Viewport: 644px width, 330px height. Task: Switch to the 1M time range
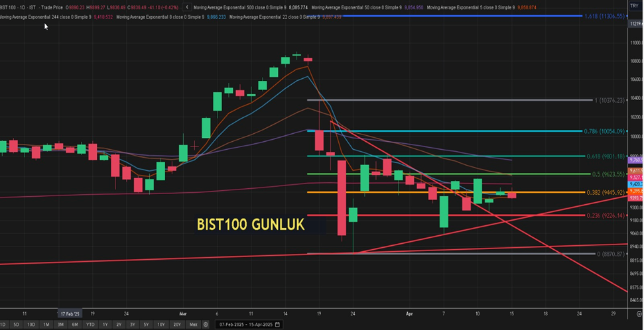(46, 325)
